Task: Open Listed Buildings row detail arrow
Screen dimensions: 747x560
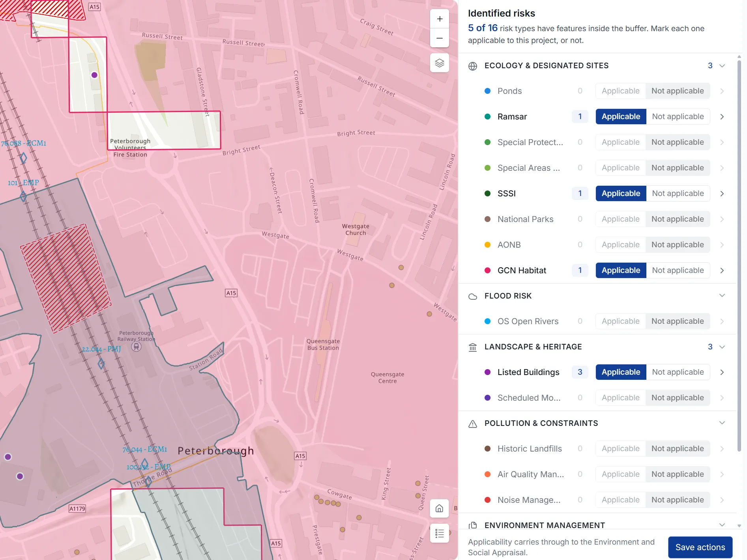Action: click(x=722, y=372)
